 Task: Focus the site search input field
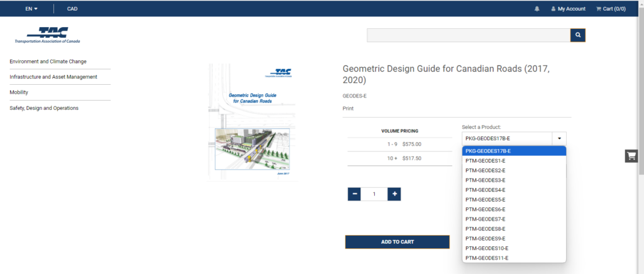coord(469,35)
